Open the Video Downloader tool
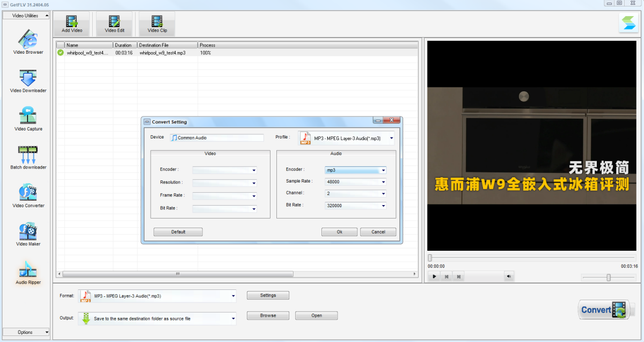This screenshot has width=644, height=342. (x=28, y=80)
